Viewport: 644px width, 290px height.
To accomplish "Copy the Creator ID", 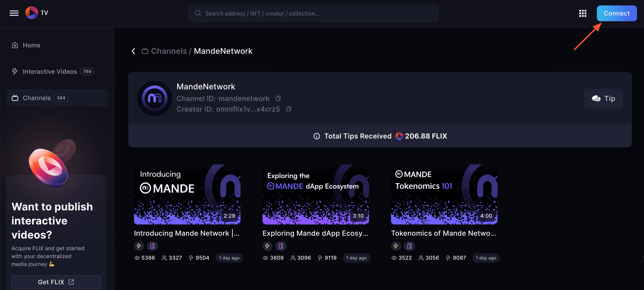I will tap(289, 109).
